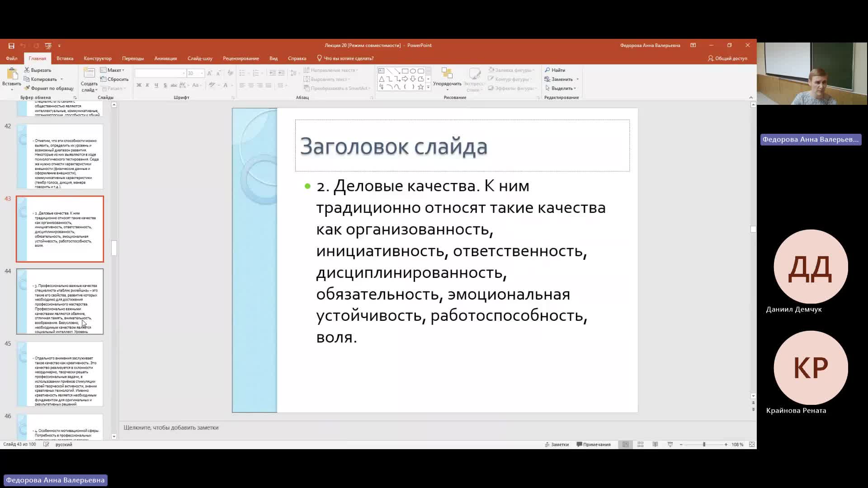Expand the Макет layout dropdown
The height and width of the screenshot is (488, 868).
[x=112, y=70]
